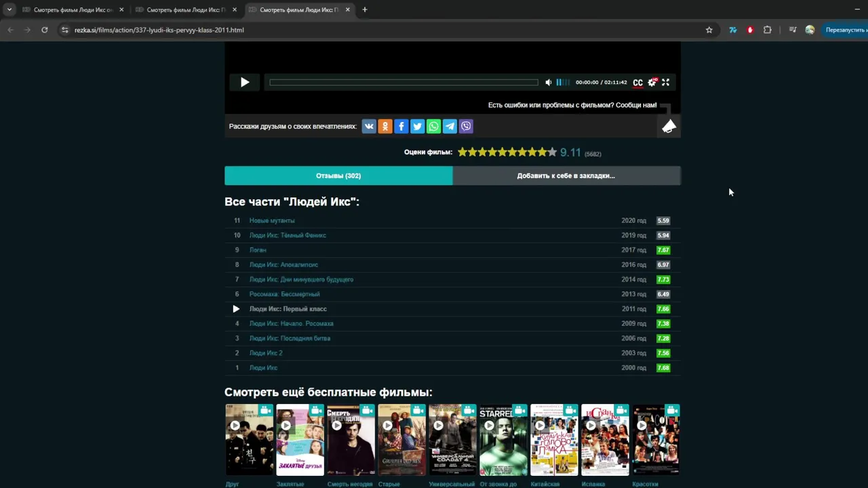Switch to the second browser tab

[186, 10]
